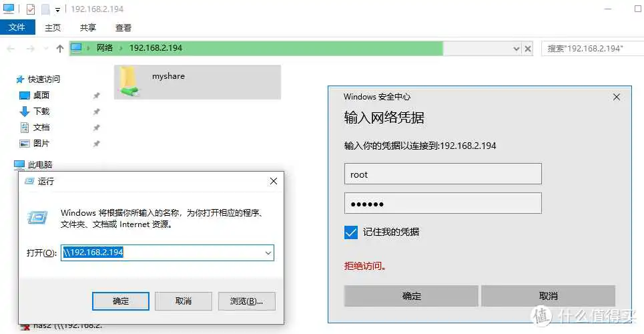Click OK (确定) in the Run dialog
The width and height of the screenshot is (644, 334).
(x=121, y=301)
